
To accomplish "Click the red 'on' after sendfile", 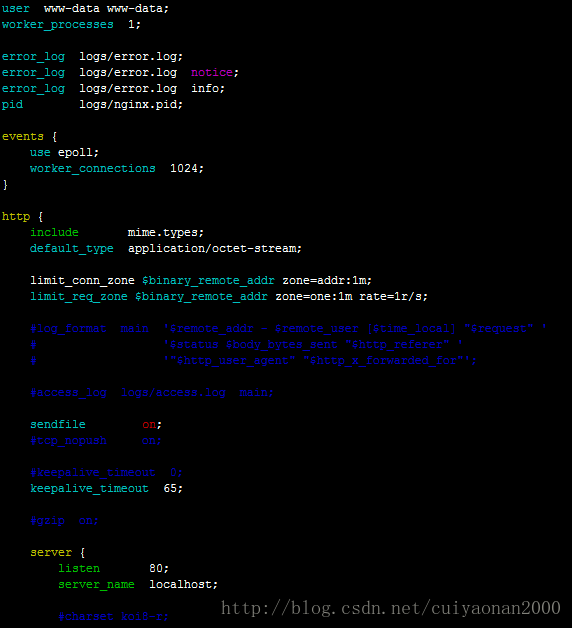I will [x=149, y=425].
